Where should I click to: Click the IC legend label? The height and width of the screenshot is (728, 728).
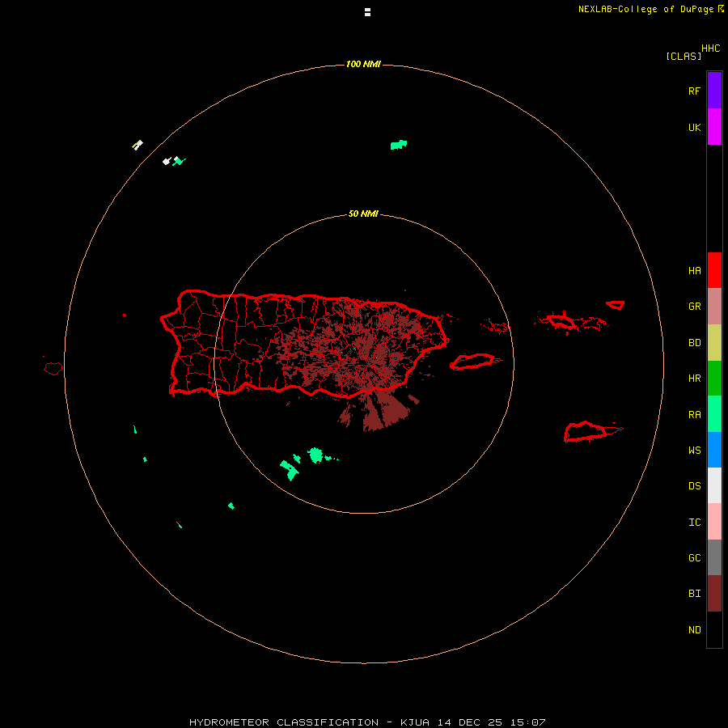point(694,522)
